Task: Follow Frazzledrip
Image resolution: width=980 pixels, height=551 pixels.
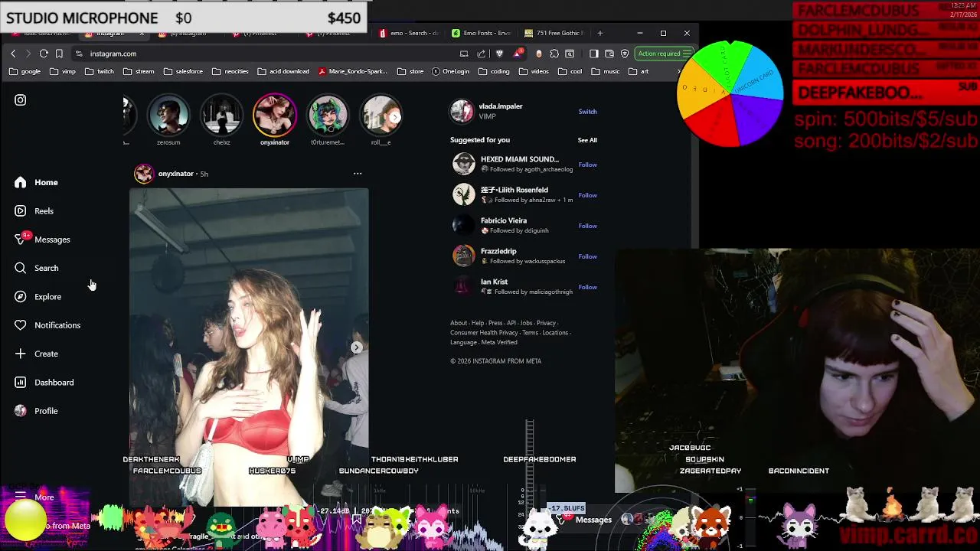Action: point(587,256)
